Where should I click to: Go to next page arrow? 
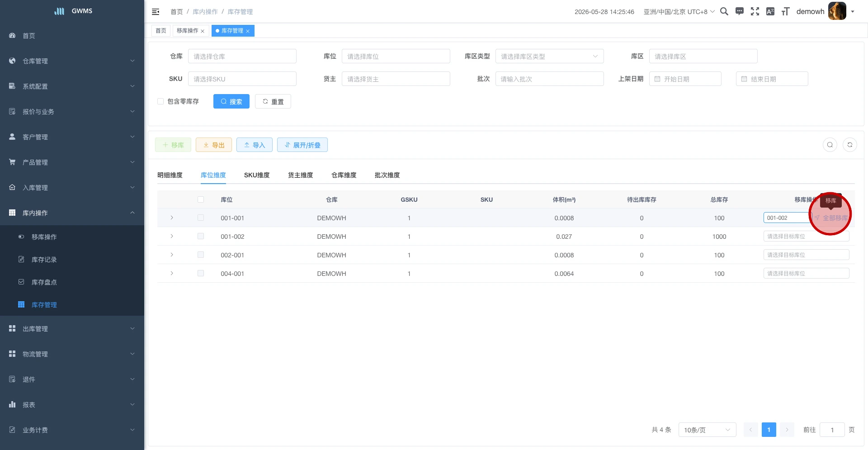point(787,430)
